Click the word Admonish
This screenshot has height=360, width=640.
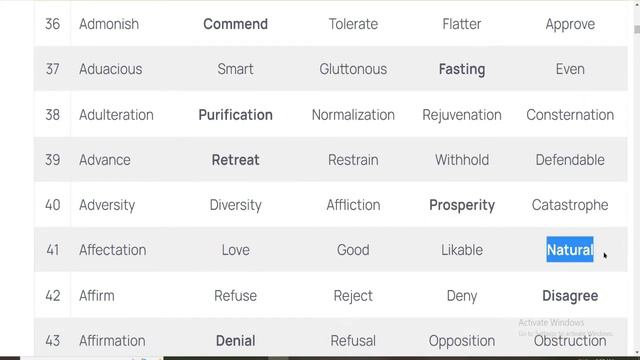109,24
